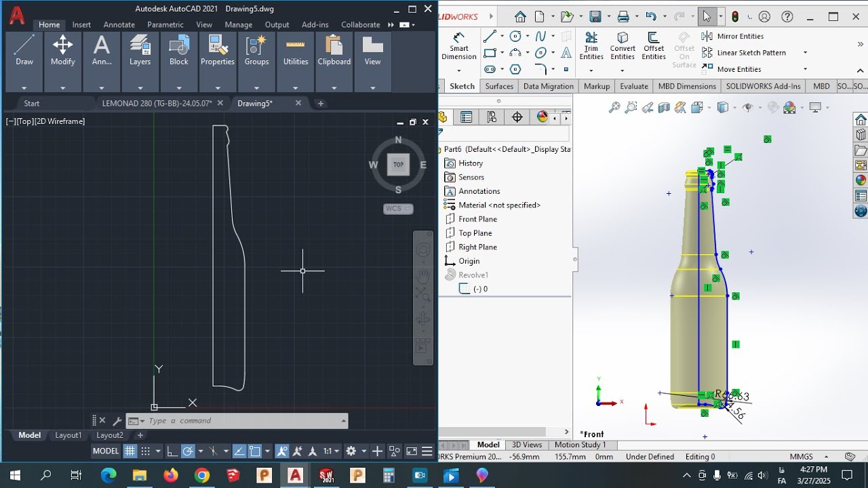Viewport: 868px width, 488px height.
Task: Click the SolidWorks Print icon
Action: 623,17
